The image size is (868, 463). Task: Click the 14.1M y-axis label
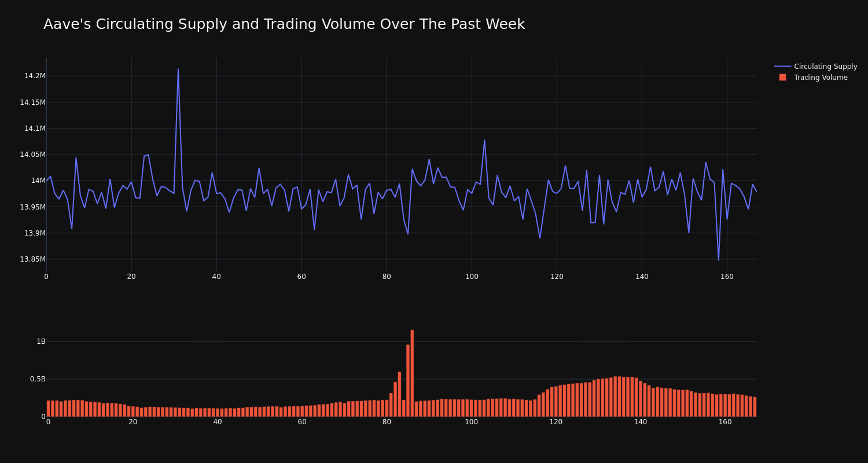(35, 128)
